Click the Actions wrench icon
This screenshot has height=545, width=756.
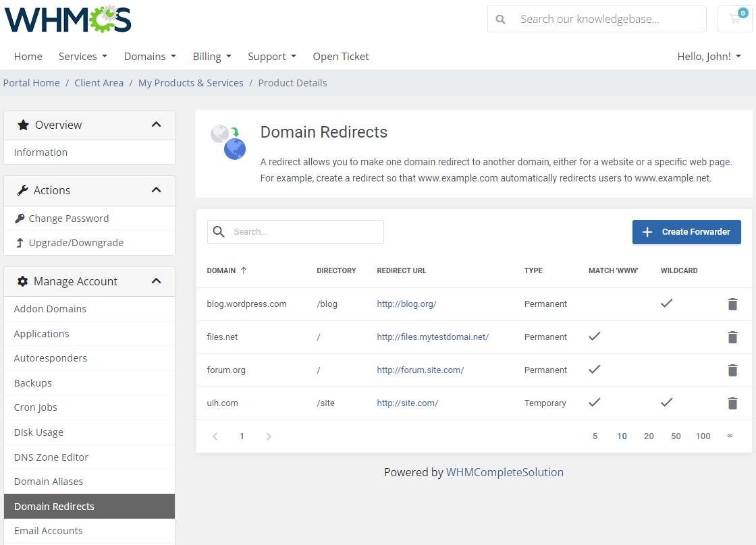[x=23, y=190]
